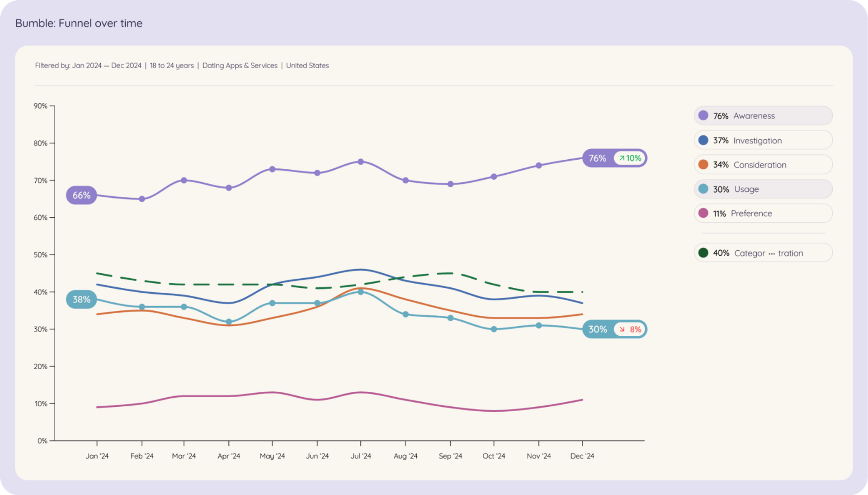Click the Usage legend pill
868x495 pixels.
[x=763, y=189]
